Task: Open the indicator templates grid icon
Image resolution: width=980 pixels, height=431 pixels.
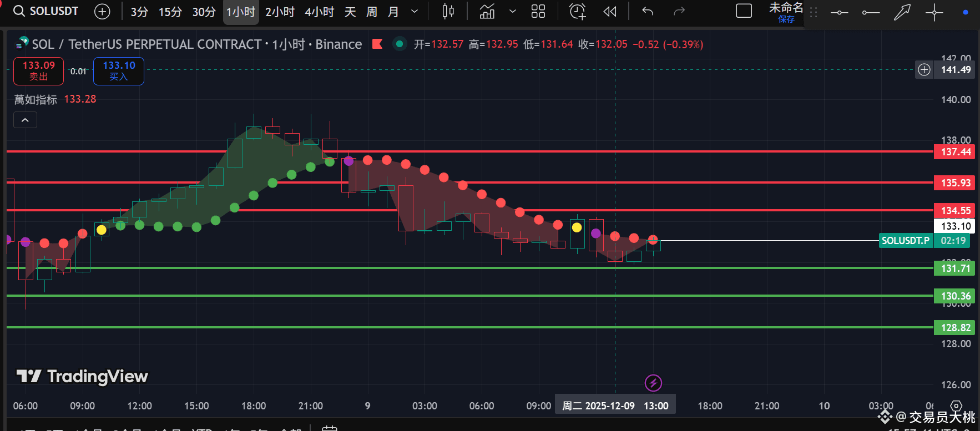Action: (538, 11)
